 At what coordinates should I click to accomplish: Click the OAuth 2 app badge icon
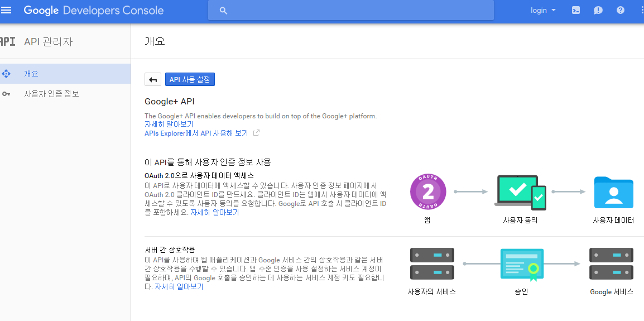coord(427,192)
